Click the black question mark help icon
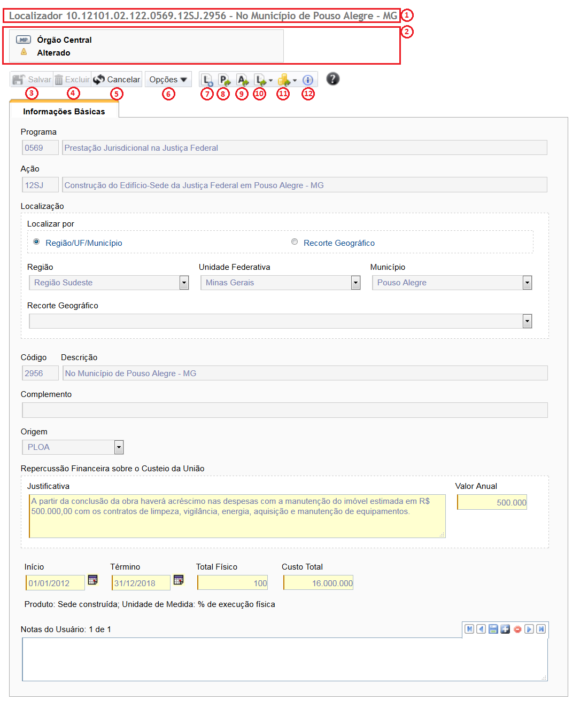Viewport: 588px width, 716px height. 332,79
